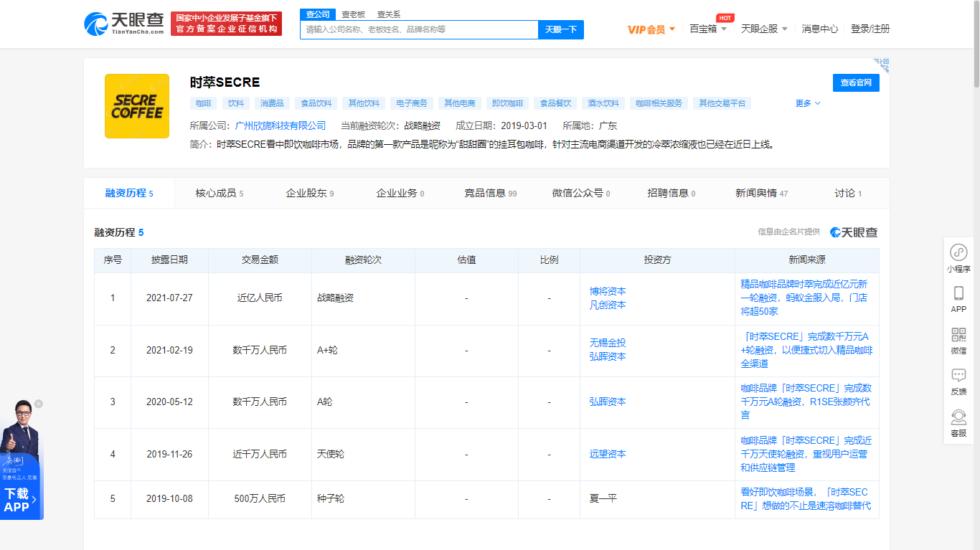This screenshot has height=550, width=980.
Task: Select the 查老板 search tab
Action: point(353,14)
